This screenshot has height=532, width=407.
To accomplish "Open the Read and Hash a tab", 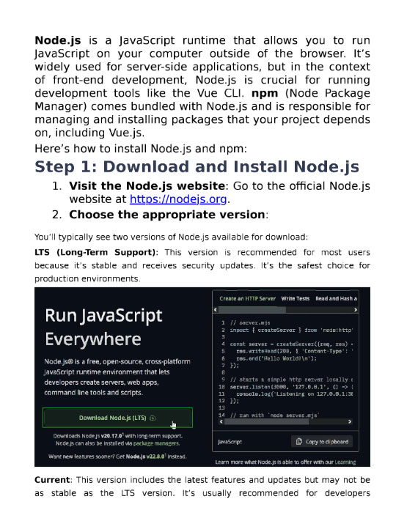I will coord(336,298).
